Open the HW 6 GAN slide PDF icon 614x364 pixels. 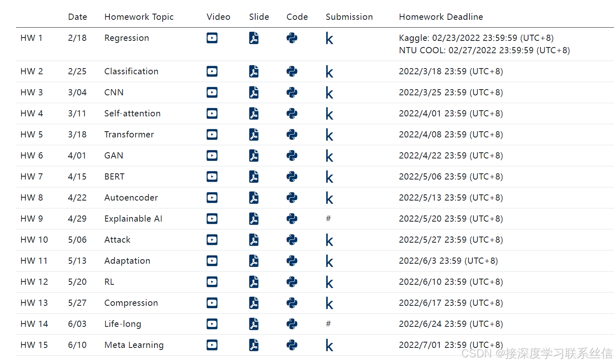(254, 156)
